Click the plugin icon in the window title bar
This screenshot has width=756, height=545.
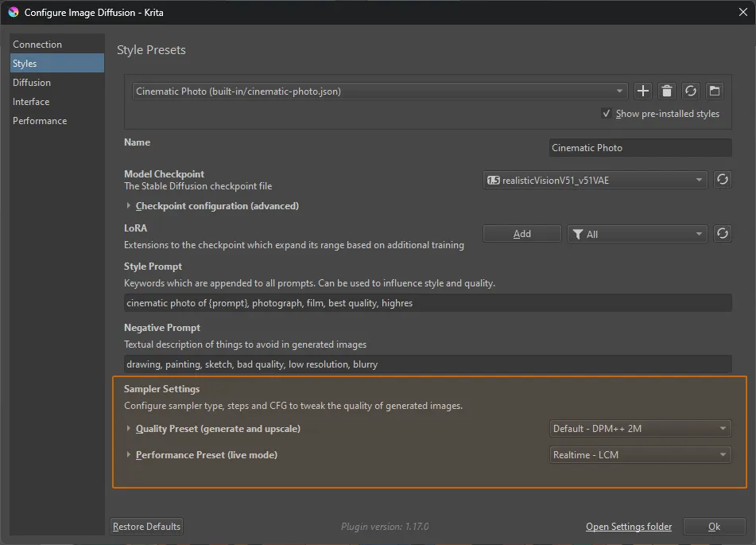click(x=13, y=12)
